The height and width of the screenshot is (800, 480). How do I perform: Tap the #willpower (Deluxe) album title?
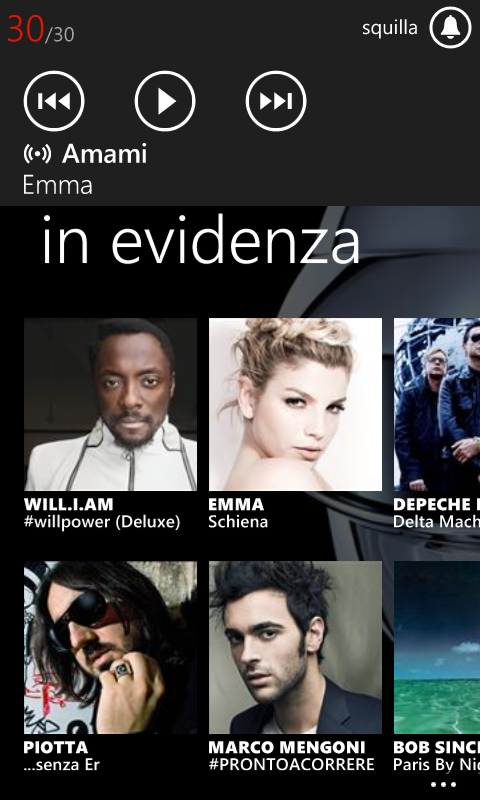point(102,522)
